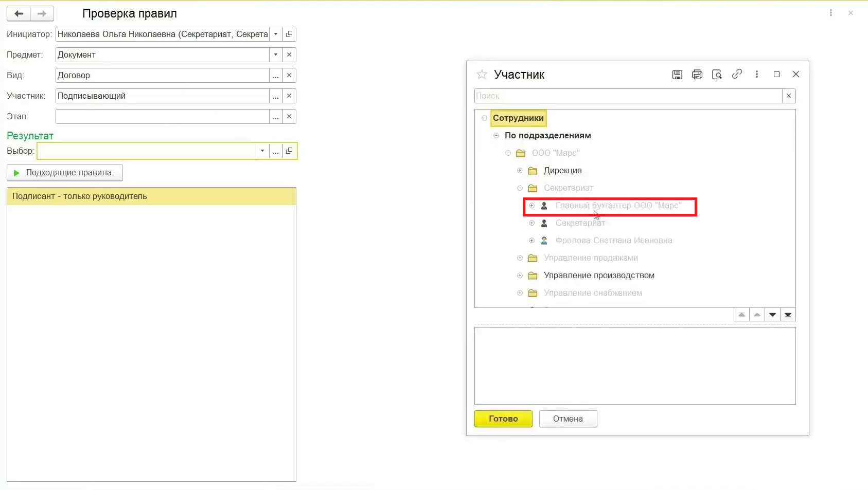Open the Инициатор field link icon
The image size is (868, 490).
[x=289, y=34]
